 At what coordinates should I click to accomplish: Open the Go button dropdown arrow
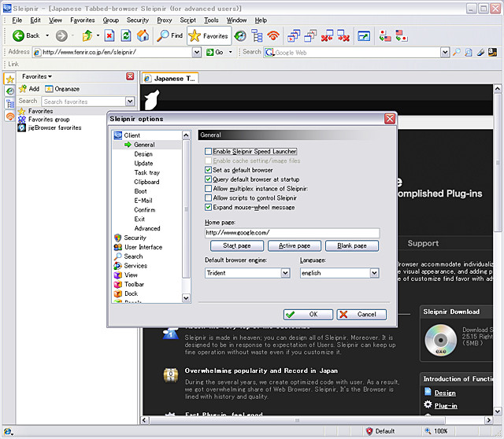coord(231,52)
